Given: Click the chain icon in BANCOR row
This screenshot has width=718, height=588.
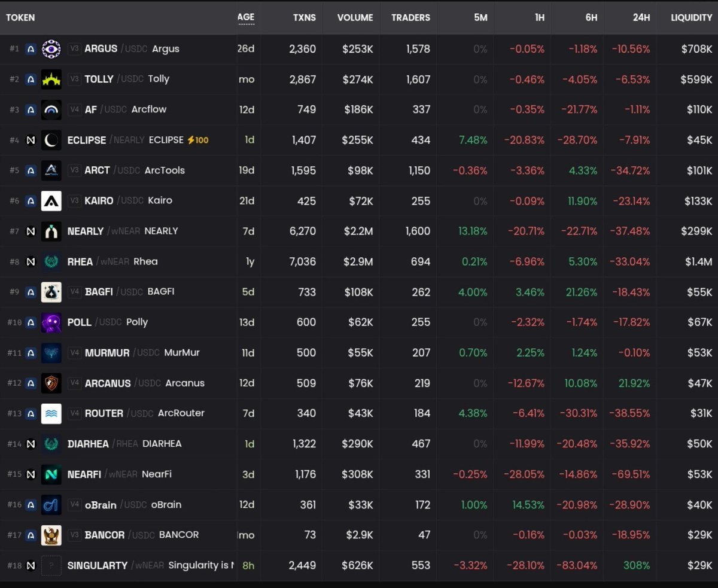Looking at the screenshot, I should tap(31, 535).
